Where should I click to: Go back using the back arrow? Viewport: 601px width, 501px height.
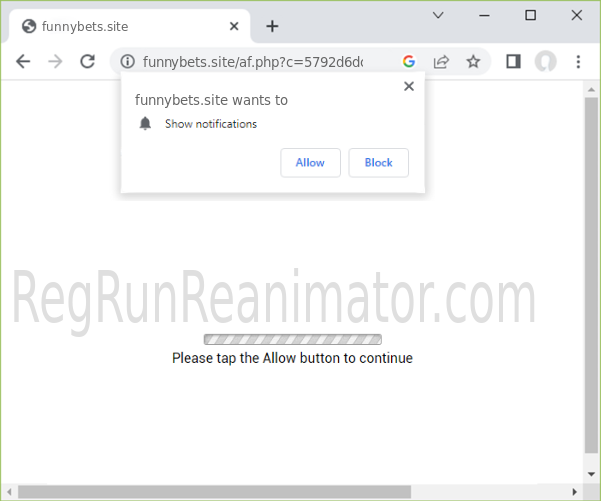tap(23, 62)
